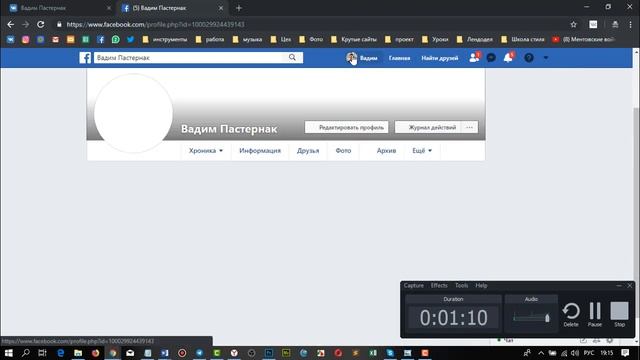
Task: Open the Архив profile tab
Action: [386, 151]
